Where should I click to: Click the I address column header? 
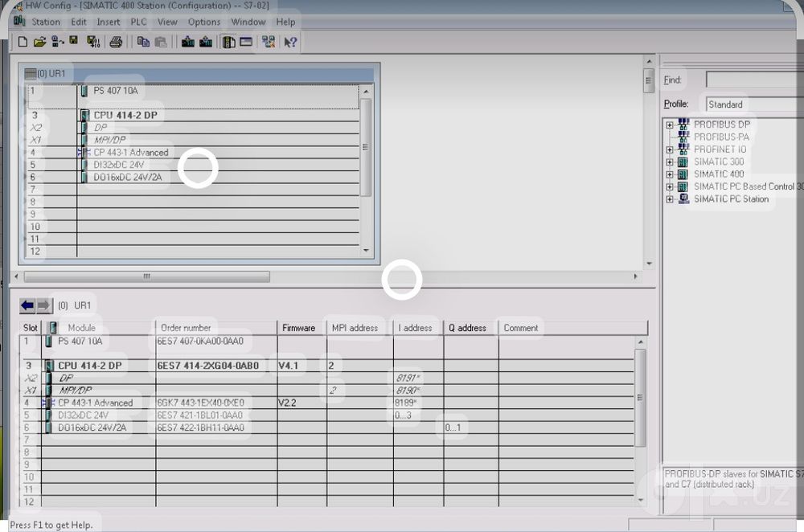point(418,328)
